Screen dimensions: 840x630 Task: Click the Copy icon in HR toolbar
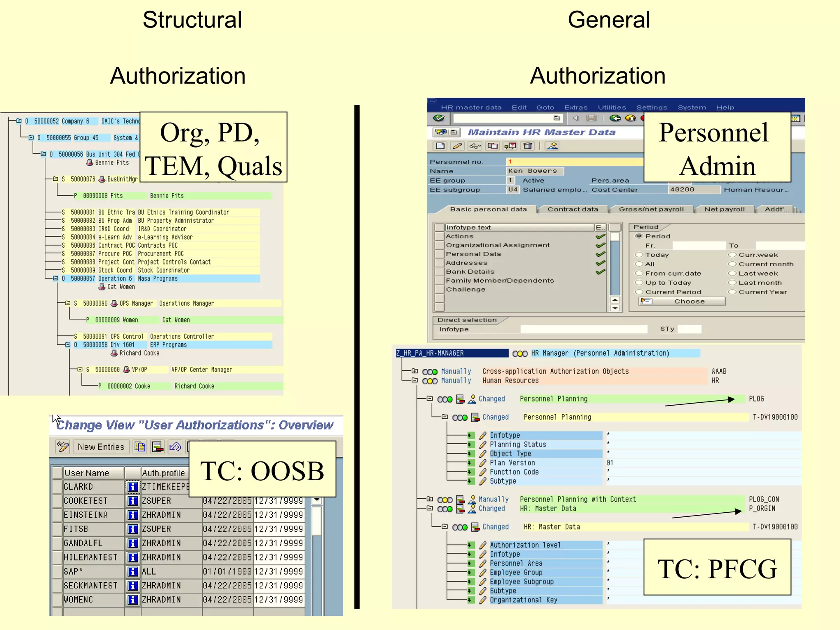click(493, 146)
